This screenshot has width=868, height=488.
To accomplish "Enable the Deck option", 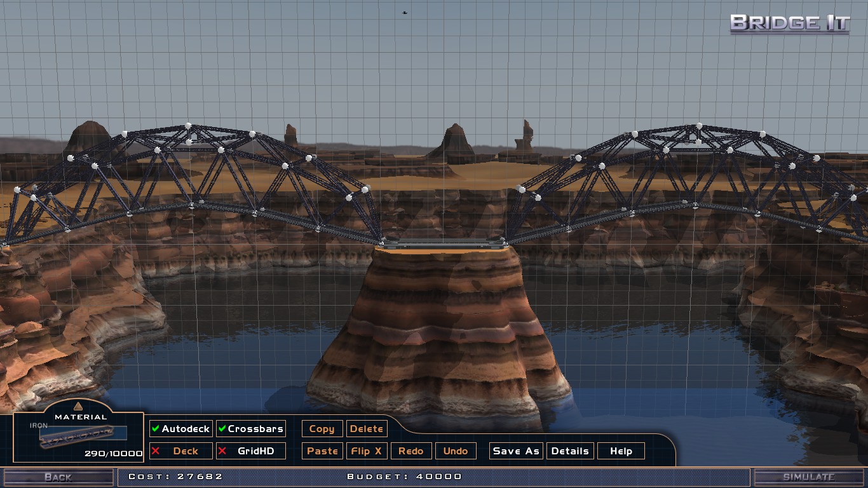I will [x=180, y=451].
